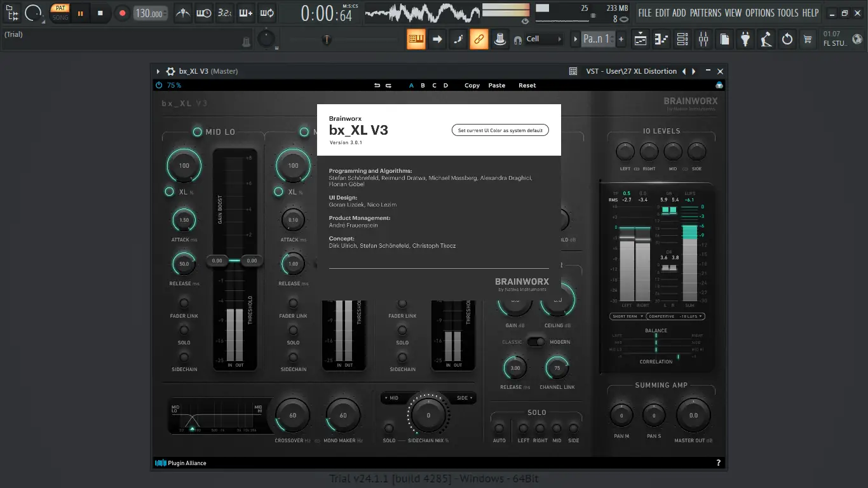The width and height of the screenshot is (868, 488).
Task: Open the OPTIONS menu
Action: click(760, 13)
